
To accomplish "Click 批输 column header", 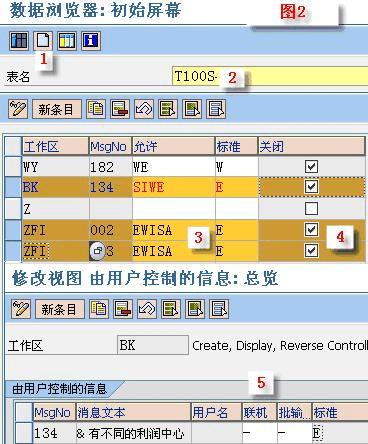I will tap(294, 412).
